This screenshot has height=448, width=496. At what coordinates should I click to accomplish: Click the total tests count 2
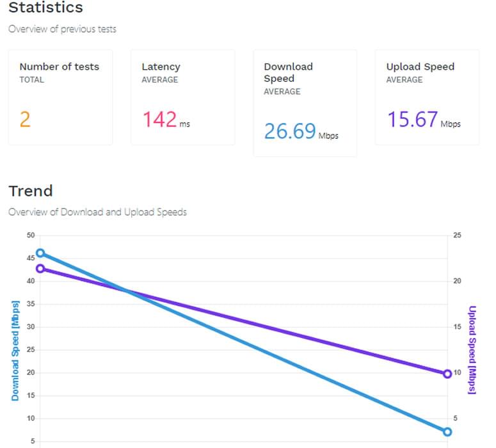tap(25, 120)
